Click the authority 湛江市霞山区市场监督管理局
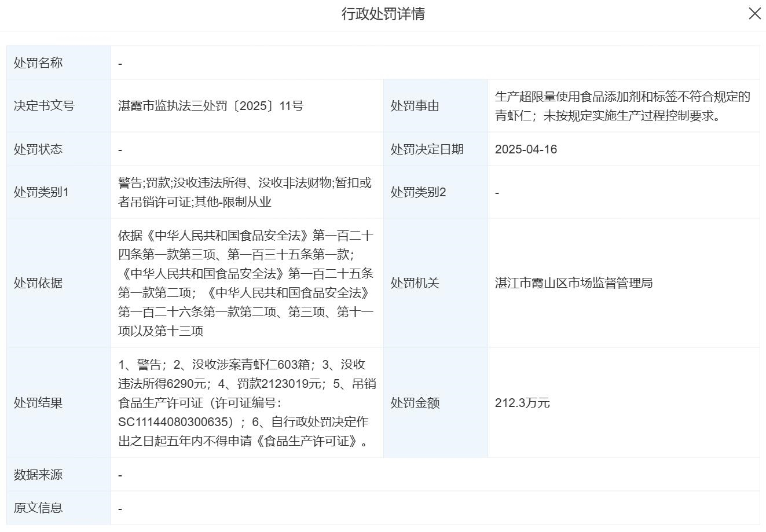The height and width of the screenshot is (532, 766). click(574, 283)
